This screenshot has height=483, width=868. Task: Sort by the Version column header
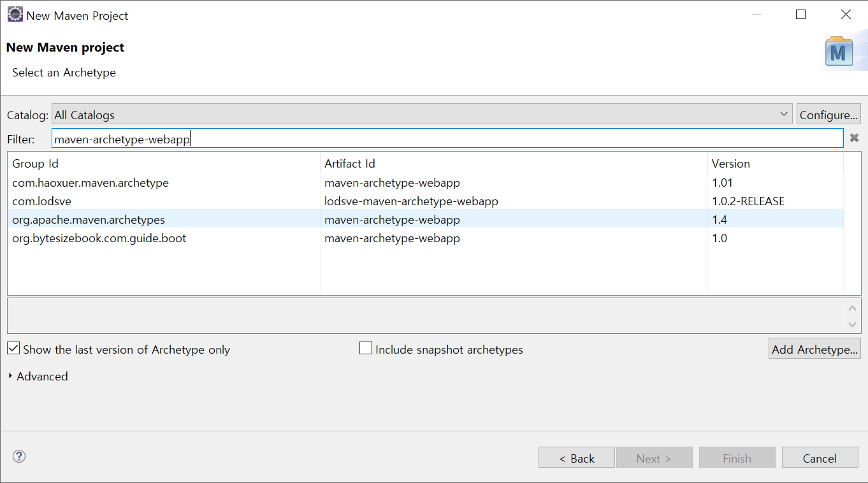click(x=775, y=164)
